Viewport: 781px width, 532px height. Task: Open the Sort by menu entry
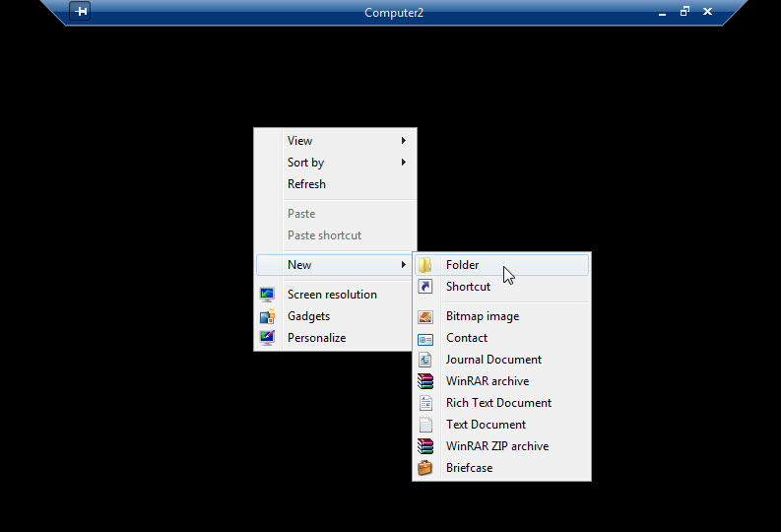click(x=335, y=163)
